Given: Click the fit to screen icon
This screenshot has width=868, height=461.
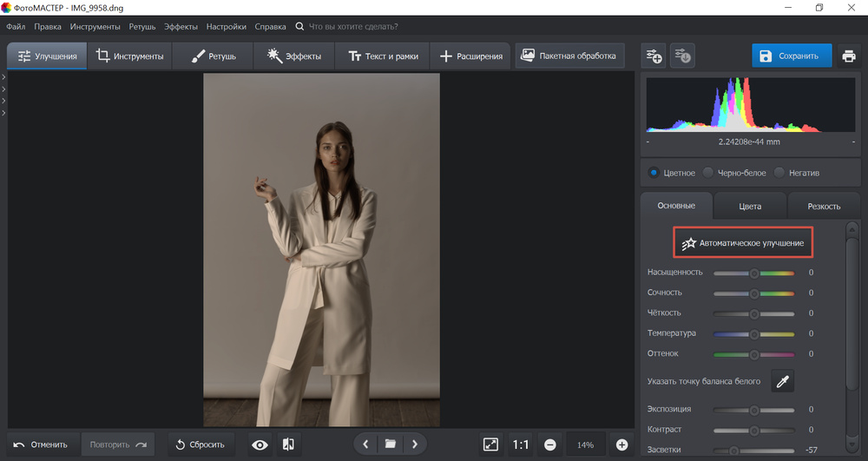Looking at the screenshot, I should [490, 445].
